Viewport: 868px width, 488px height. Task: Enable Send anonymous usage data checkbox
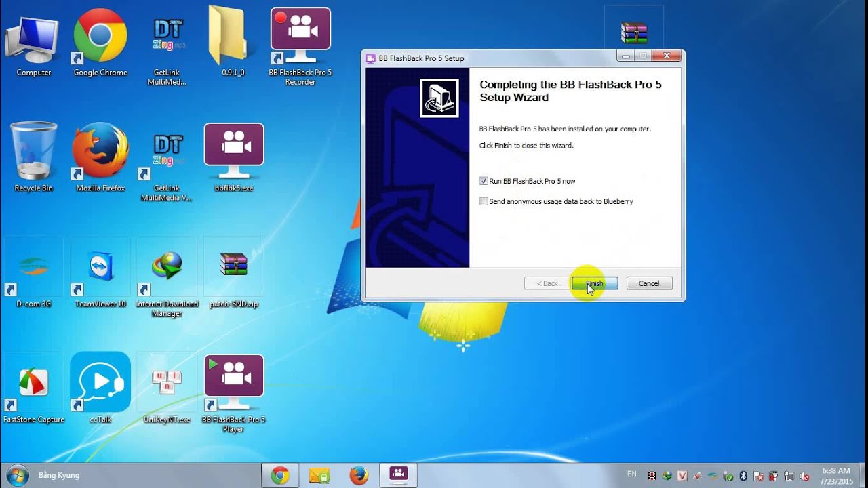(x=484, y=201)
